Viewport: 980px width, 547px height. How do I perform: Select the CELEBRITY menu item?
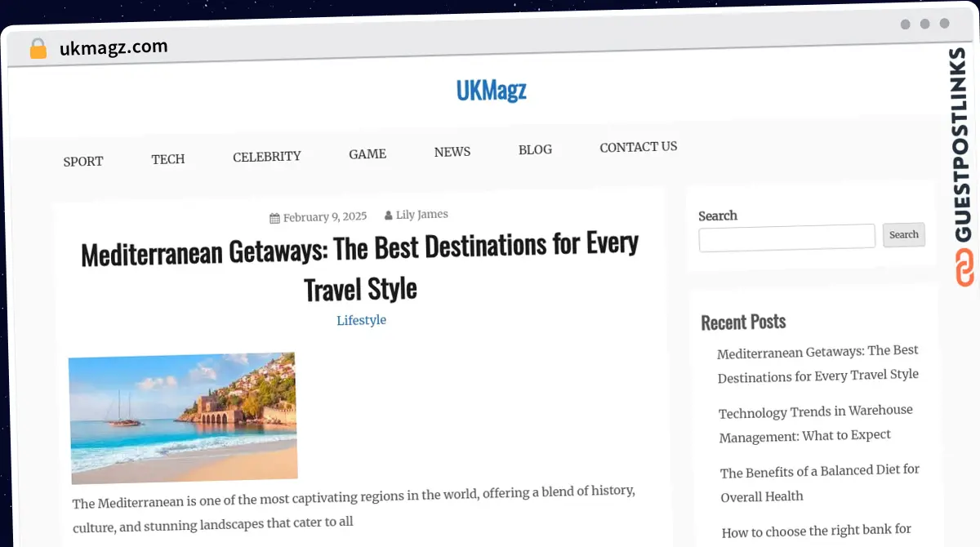click(x=267, y=156)
